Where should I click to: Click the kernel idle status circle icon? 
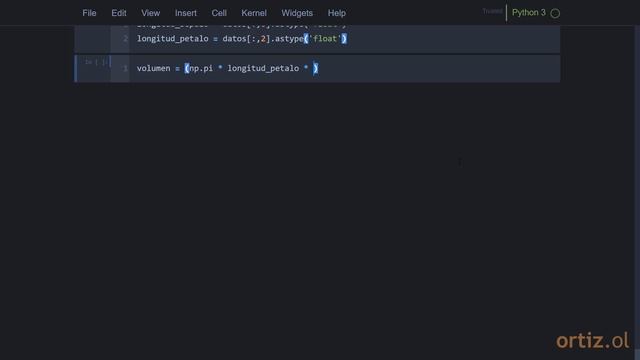point(555,13)
